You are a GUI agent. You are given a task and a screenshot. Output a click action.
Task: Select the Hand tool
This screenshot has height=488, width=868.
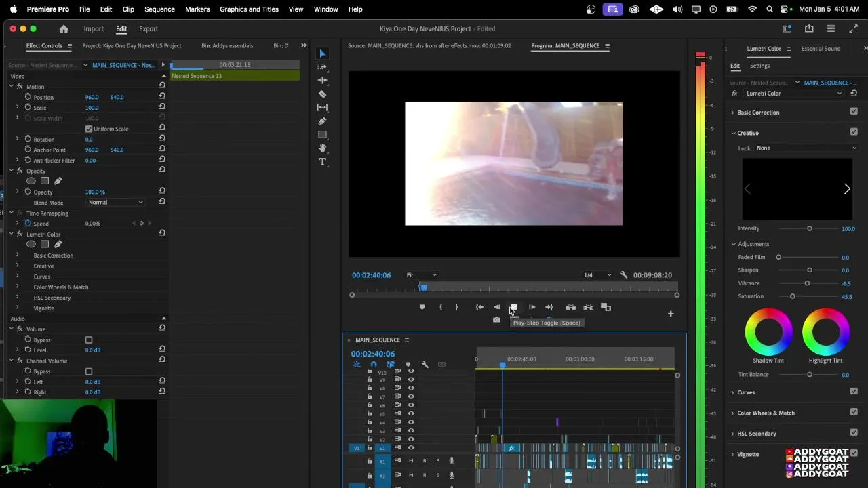[323, 148]
